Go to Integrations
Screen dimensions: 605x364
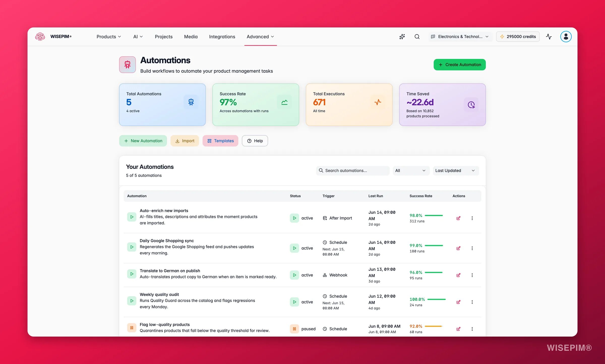222,37
